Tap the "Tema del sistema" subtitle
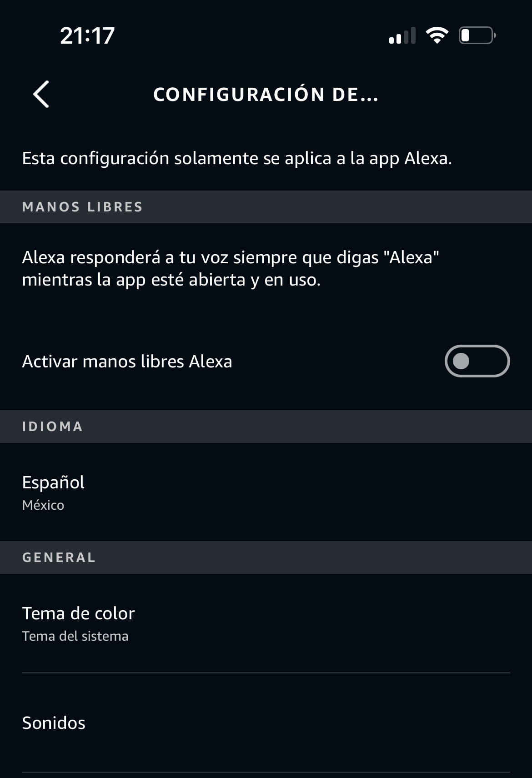The width and height of the screenshot is (532, 778). pos(75,636)
